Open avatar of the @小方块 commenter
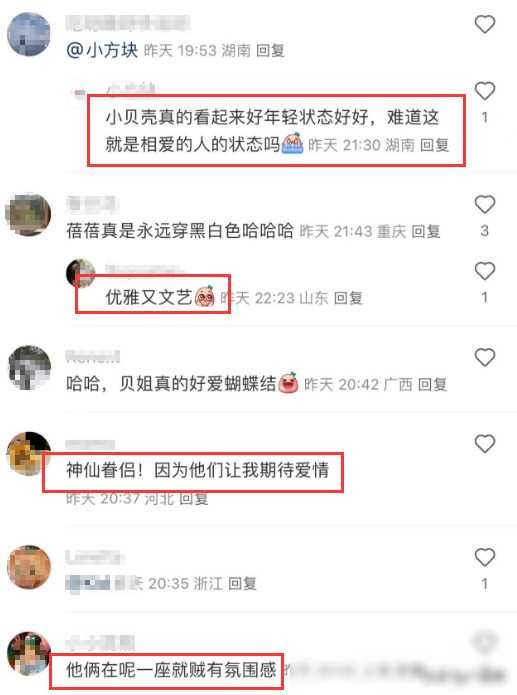This screenshot has width=517, height=695. pyautogui.click(x=29, y=35)
